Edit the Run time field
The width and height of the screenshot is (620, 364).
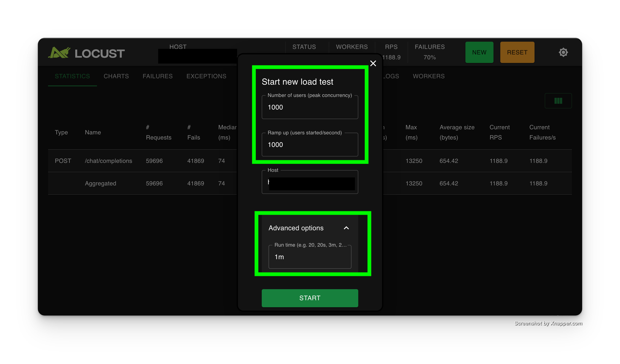310,257
